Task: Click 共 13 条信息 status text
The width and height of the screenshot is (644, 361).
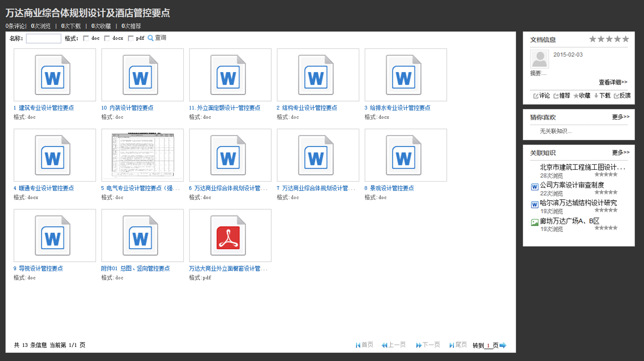Action: pos(30,345)
